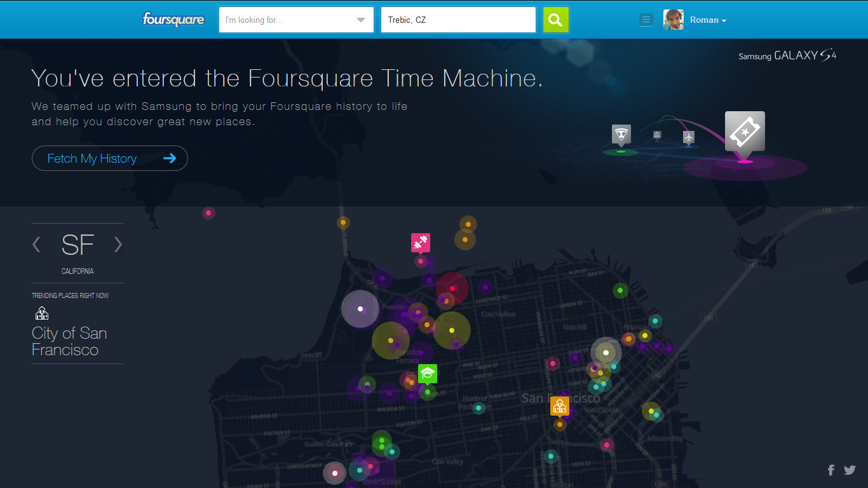Open the notifications list icon
868x488 pixels.
646,20
